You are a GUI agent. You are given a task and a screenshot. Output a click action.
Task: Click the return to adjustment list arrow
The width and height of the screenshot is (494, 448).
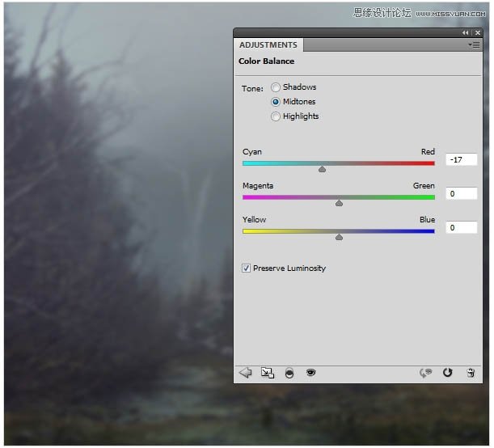coord(246,373)
